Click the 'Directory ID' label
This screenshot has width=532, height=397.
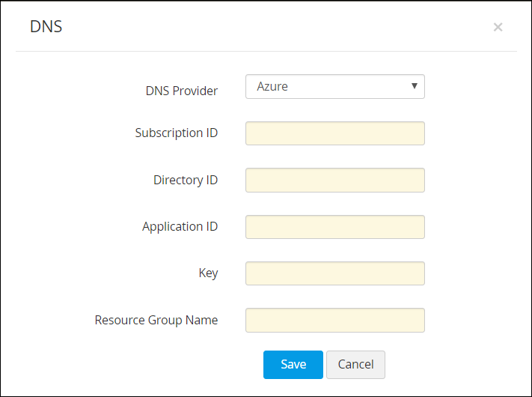(186, 181)
